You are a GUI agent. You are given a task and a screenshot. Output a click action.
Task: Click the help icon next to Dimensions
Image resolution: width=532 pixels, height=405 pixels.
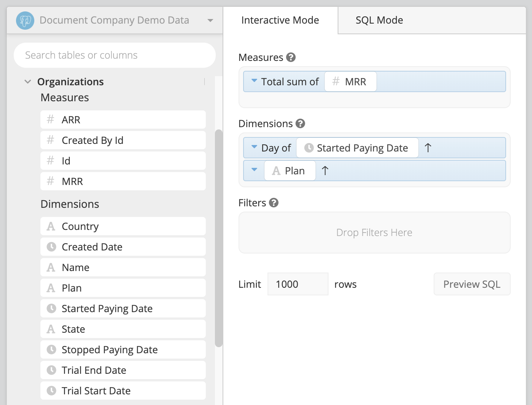pos(300,123)
